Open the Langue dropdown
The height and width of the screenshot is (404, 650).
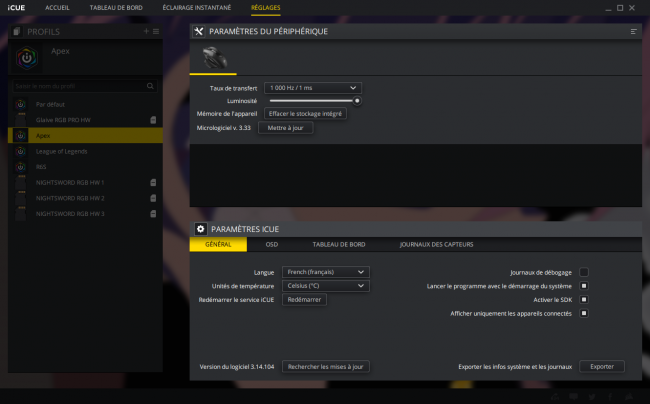pos(326,272)
